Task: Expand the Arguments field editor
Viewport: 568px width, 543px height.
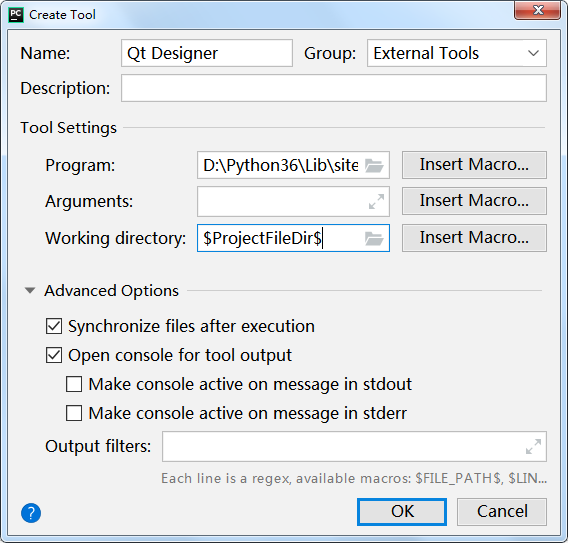Action: [x=376, y=201]
